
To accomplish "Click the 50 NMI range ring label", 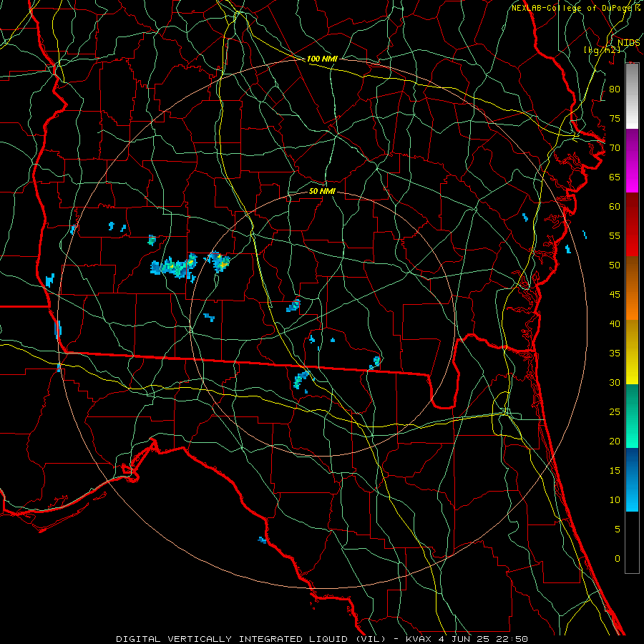I will coord(322,191).
